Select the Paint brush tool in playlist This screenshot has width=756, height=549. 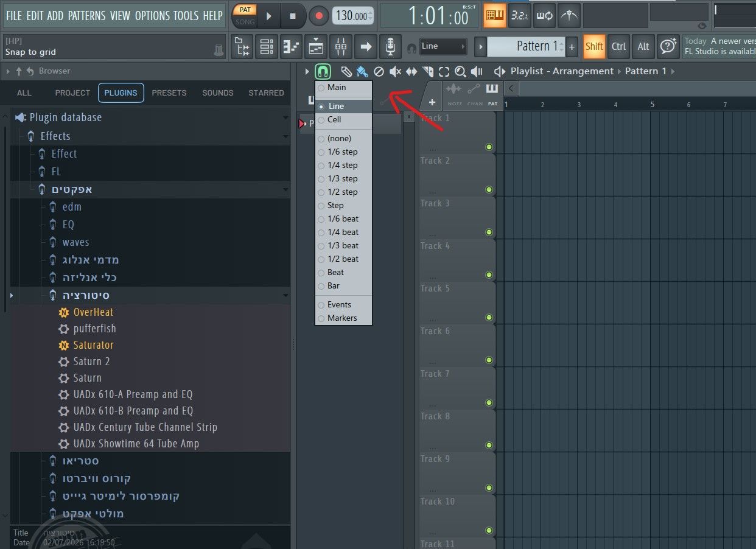[362, 72]
